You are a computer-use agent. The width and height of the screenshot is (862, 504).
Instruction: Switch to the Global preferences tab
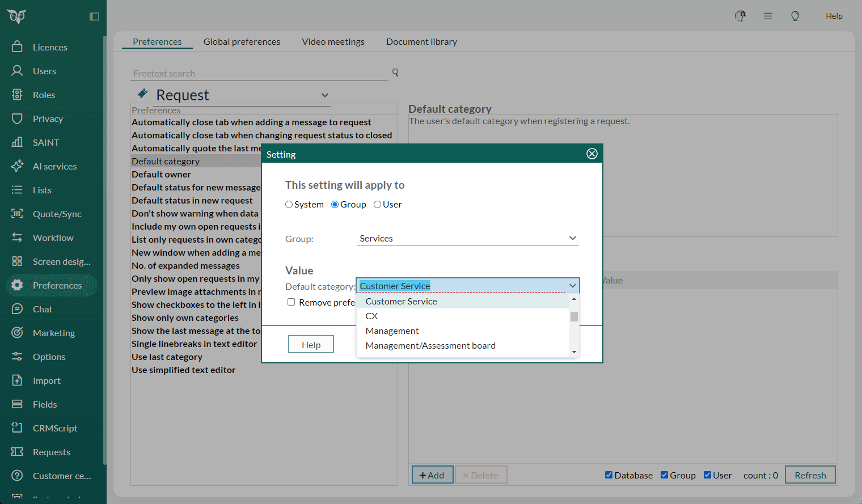pyautogui.click(x=242, y=41)
